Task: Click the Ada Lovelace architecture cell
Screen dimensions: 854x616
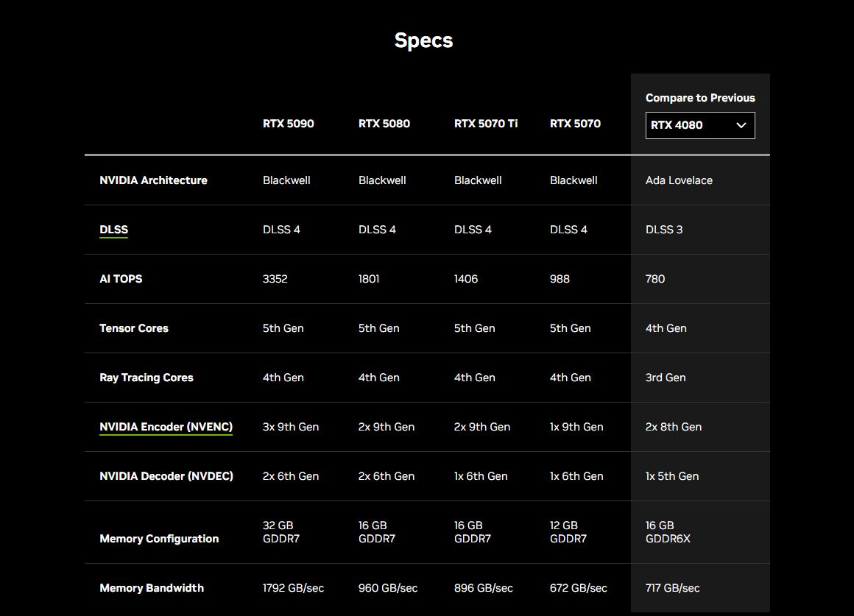Action: click(x=679, y=180)
